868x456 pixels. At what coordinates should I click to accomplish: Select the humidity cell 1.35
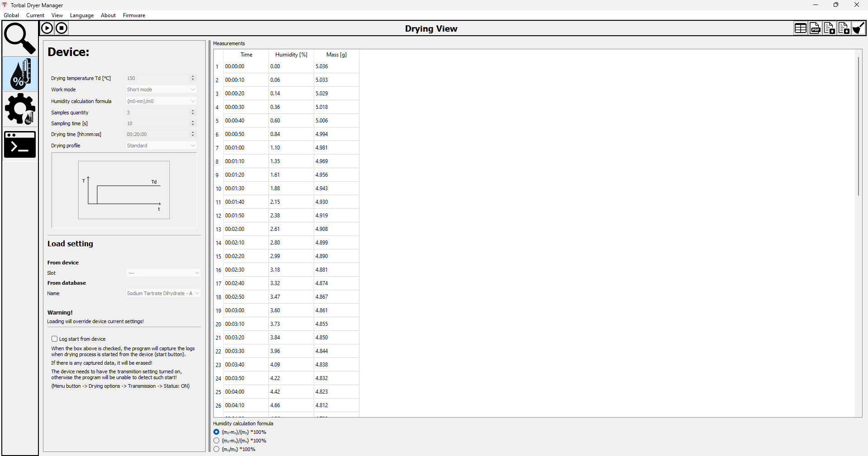click(291, 161)
